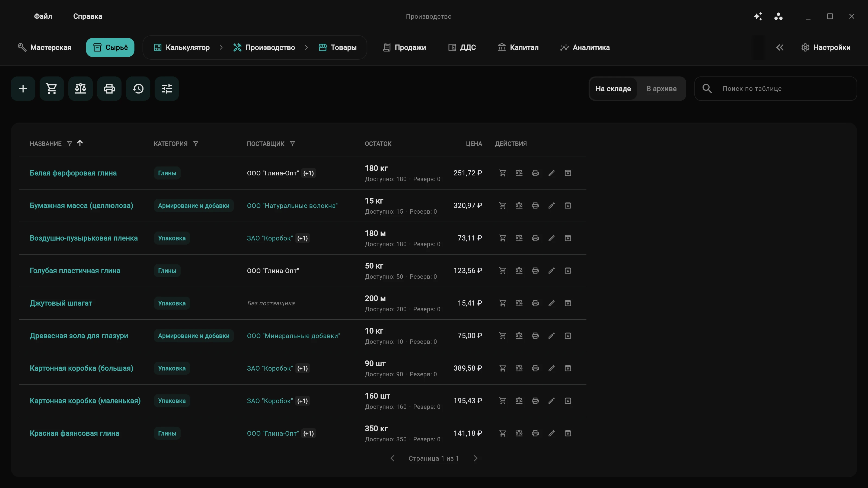Image resolution: width=868 pixels, height=488 pixels.
Task: Click the Упаковка tag on Джутовый шпагат row
Action: click(x=172, y=303)
